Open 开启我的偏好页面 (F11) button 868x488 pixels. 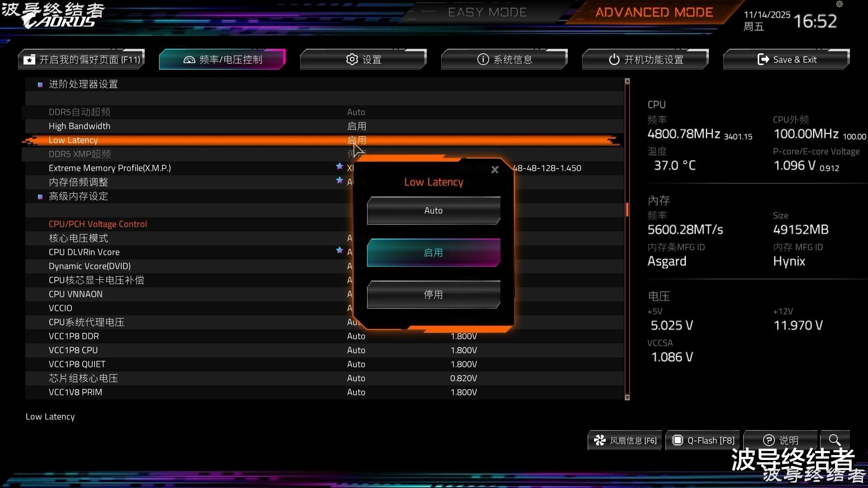(82, 60)
